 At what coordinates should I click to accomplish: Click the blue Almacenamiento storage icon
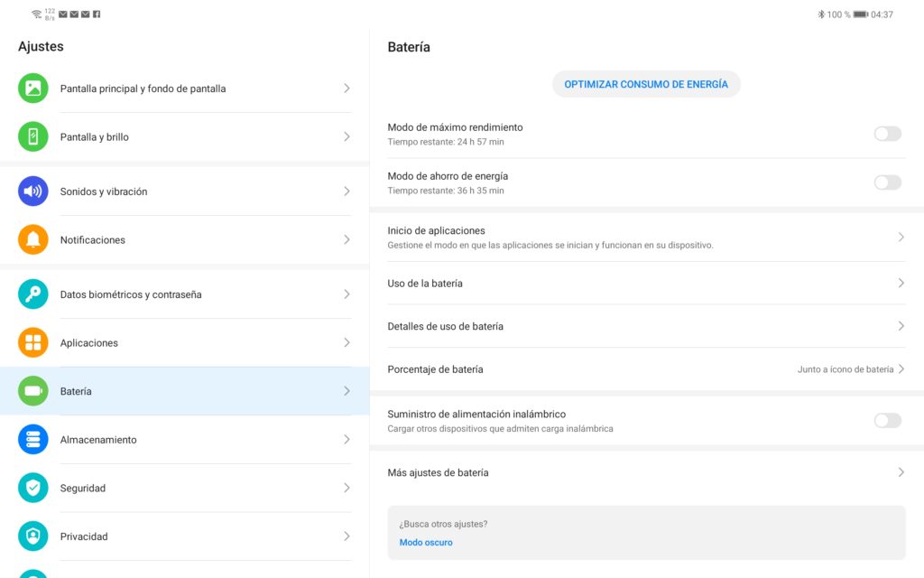point(33,440)
